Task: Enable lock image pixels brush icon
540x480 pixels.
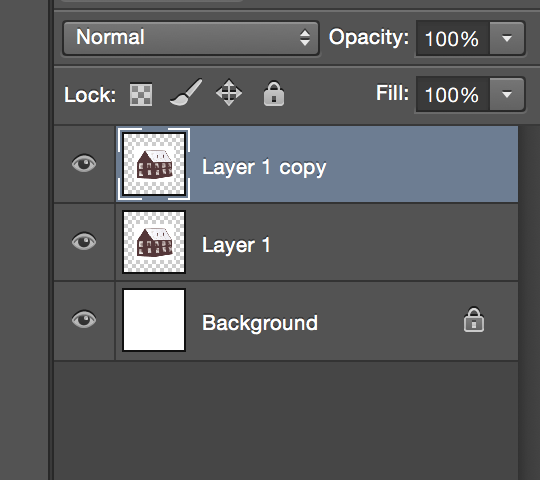Action: [186, 92]
